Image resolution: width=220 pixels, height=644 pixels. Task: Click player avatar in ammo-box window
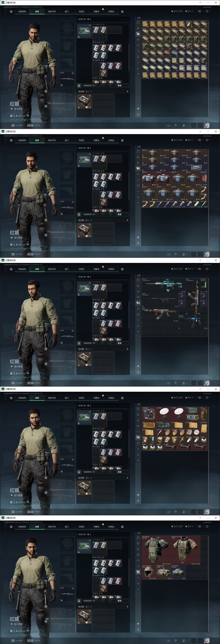[207, 125]
